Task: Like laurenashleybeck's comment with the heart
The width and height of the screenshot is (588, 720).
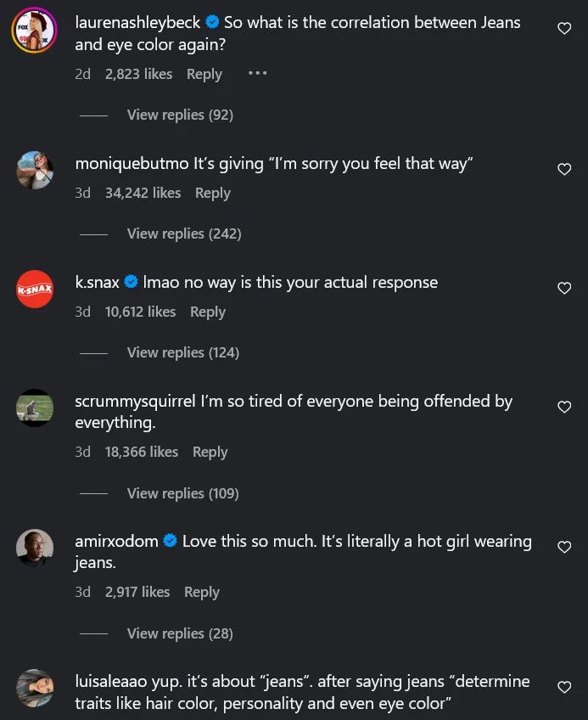Action: (x=564, y=29)
